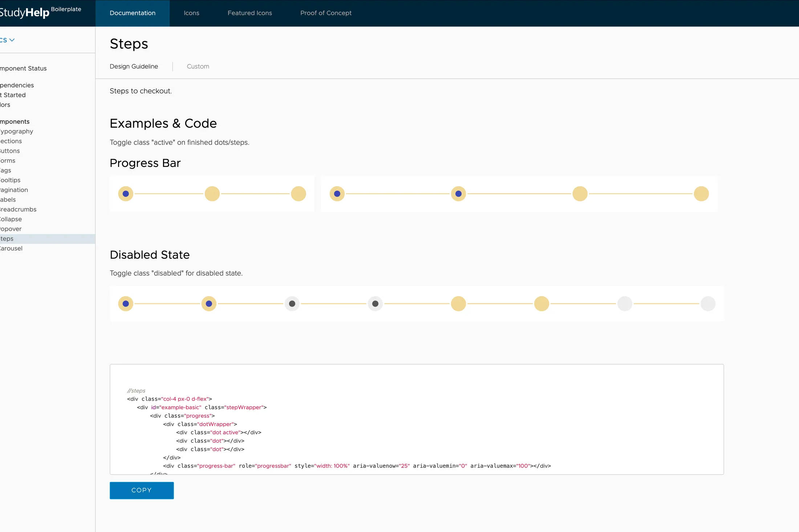799x532 pixels.
Task: Click first active dot in four-step bar
Action: coord(337,194)
